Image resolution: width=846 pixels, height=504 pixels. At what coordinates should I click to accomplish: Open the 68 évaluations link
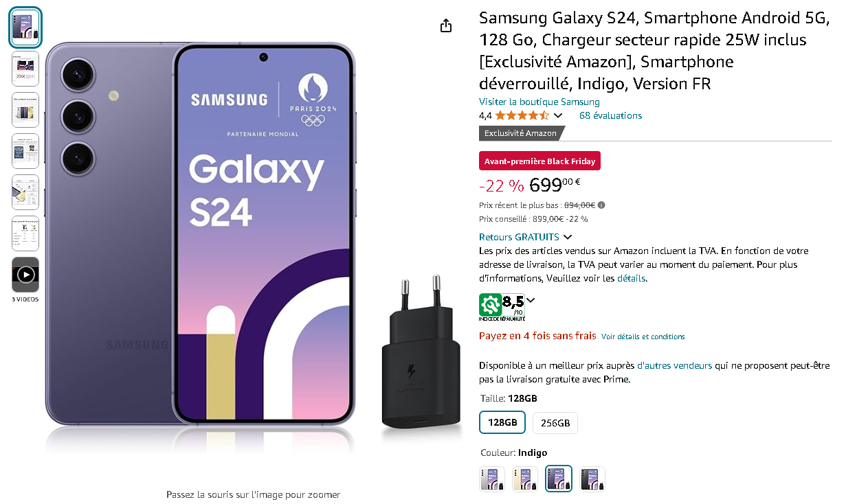[x=611, y=115]
